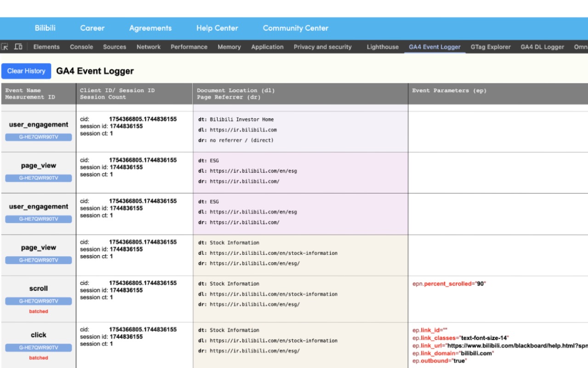Screen dimensions: 588x368
Task: Click the 'batched' label under click event
Action: point(39,358)
